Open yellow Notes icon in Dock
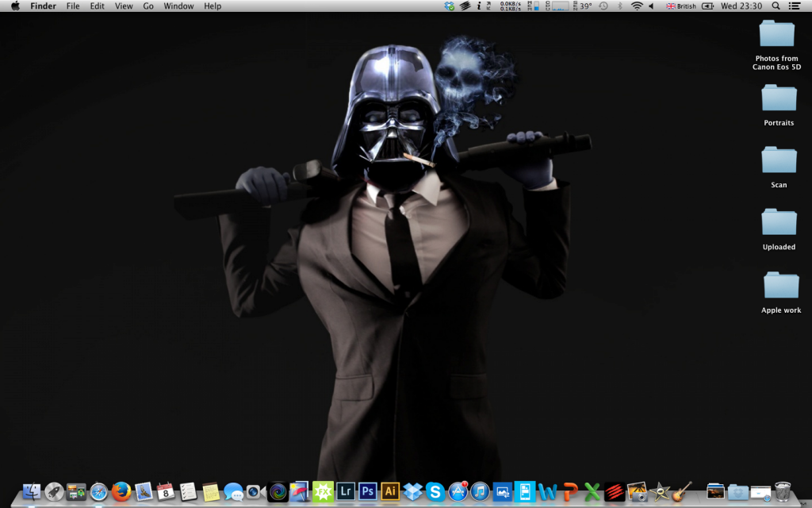Screen dimensions: 812x508 pos(211,491)
